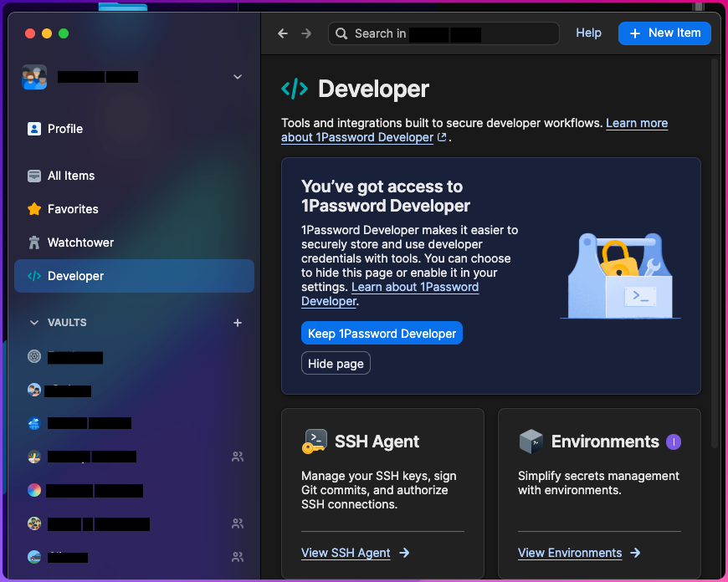The width and height of the screenshot is (728, 582).
Task: Click the Hide page button
Action: point(336,364)
